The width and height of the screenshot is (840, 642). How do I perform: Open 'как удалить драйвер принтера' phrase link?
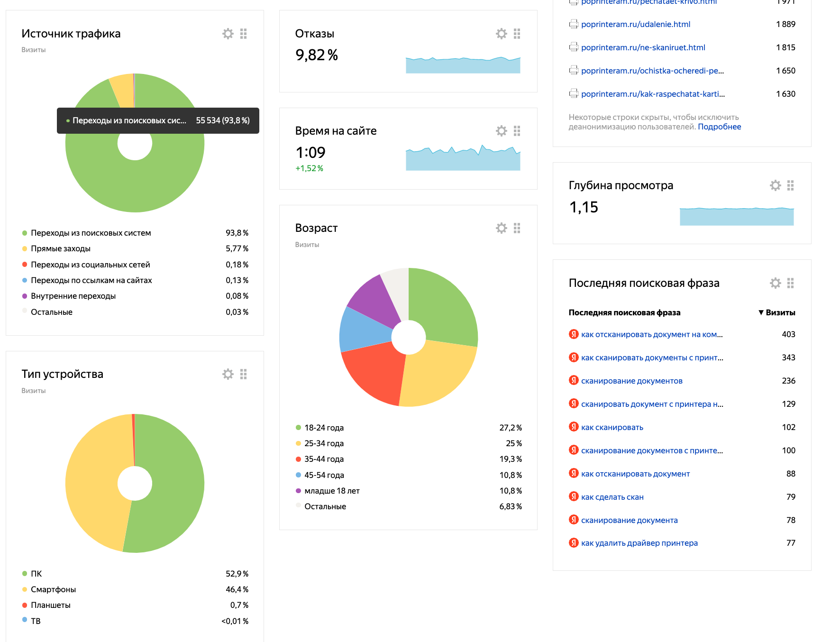pyautogui.click(x=639, y=543)
